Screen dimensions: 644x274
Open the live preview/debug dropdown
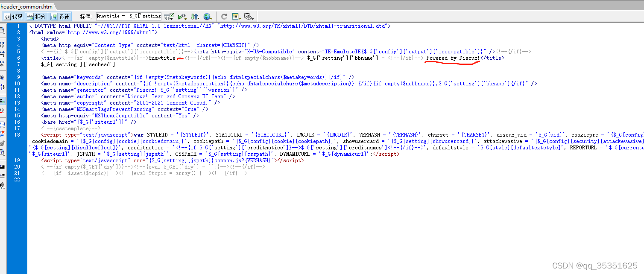[182, 17]
